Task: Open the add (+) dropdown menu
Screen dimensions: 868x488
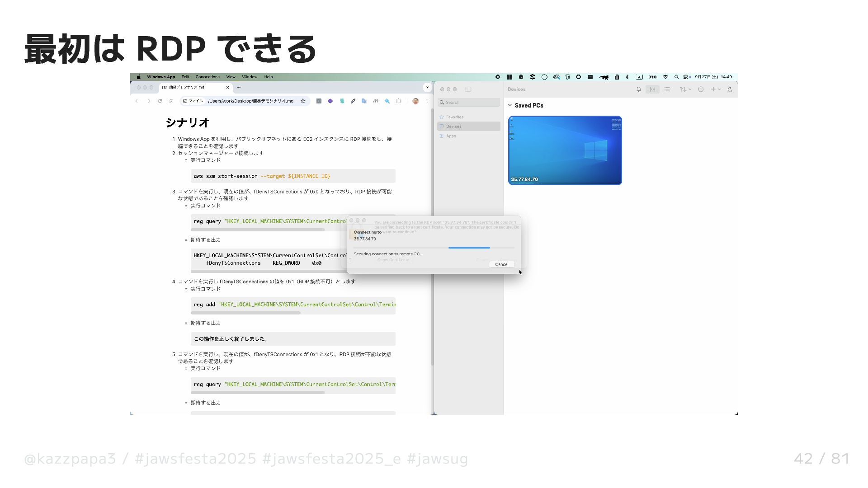Action: point(716,89)
